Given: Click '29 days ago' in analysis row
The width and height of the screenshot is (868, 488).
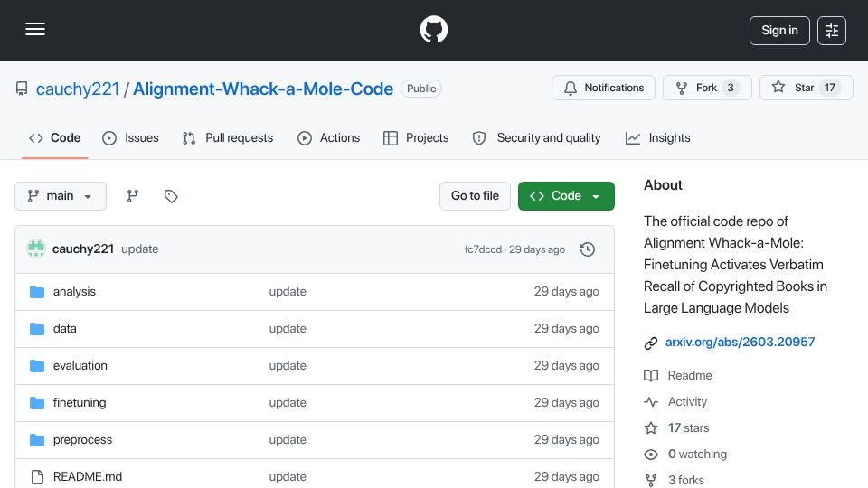Looking at the screenshot, I should tap(566, 292).
